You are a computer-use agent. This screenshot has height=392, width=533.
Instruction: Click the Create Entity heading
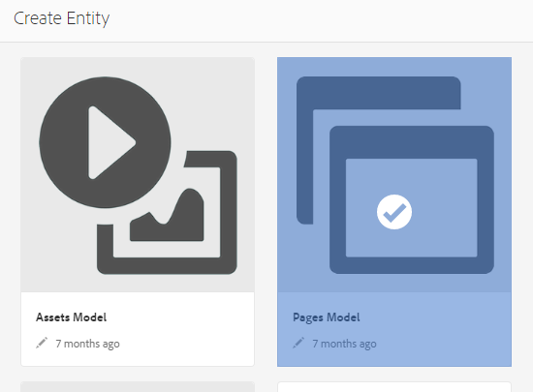pyautogui.click(x=61, y=18)
